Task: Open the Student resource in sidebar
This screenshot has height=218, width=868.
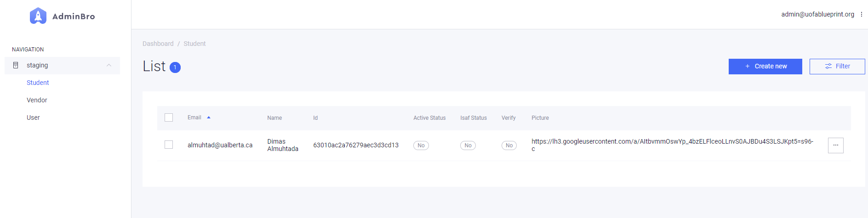Action: (x=38, y=83)
